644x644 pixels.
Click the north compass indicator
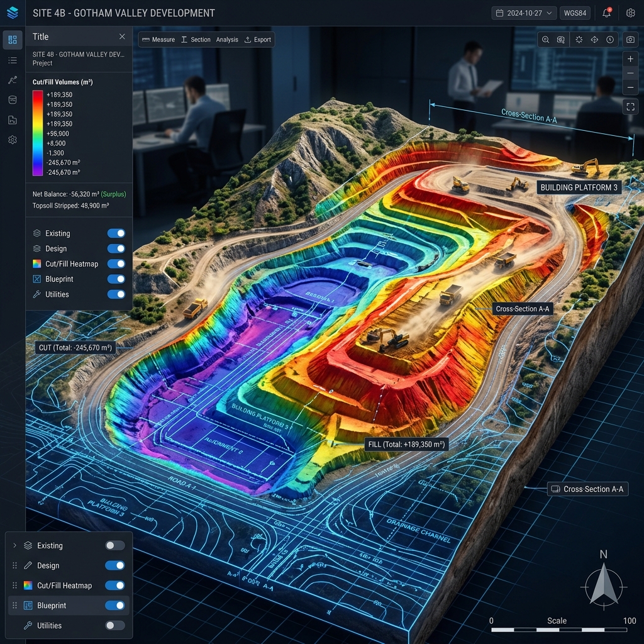click(x=603, y=585)
